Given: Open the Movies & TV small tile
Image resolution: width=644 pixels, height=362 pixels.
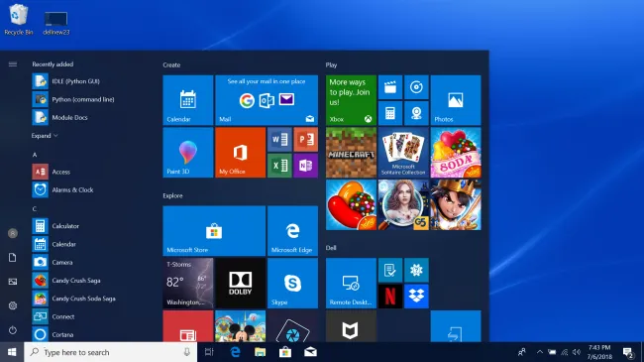Looking at the screenshot, I should [x=390, y=87].
